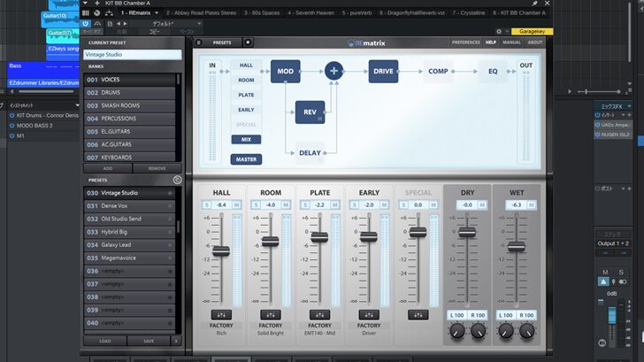Solo the ROOM channel
The image size is (644, 362).
(x=256, y=204)
